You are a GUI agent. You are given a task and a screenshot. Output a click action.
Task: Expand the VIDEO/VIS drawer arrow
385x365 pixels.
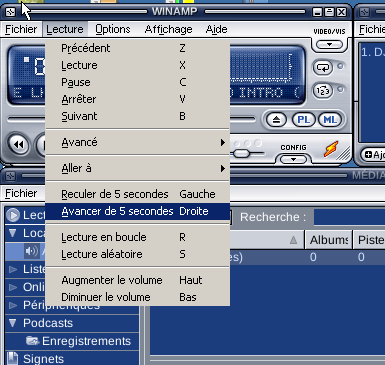(x=329, y=44)
